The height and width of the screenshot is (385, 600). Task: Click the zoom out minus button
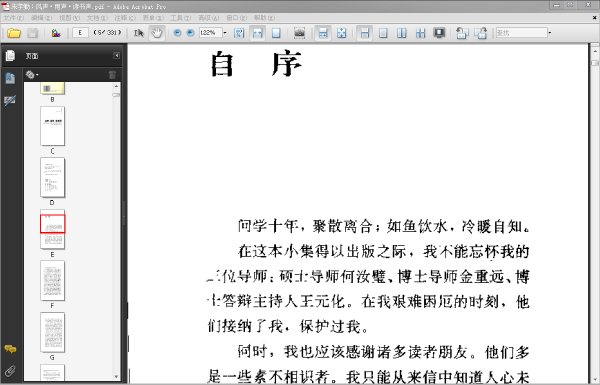pos(177,33)
